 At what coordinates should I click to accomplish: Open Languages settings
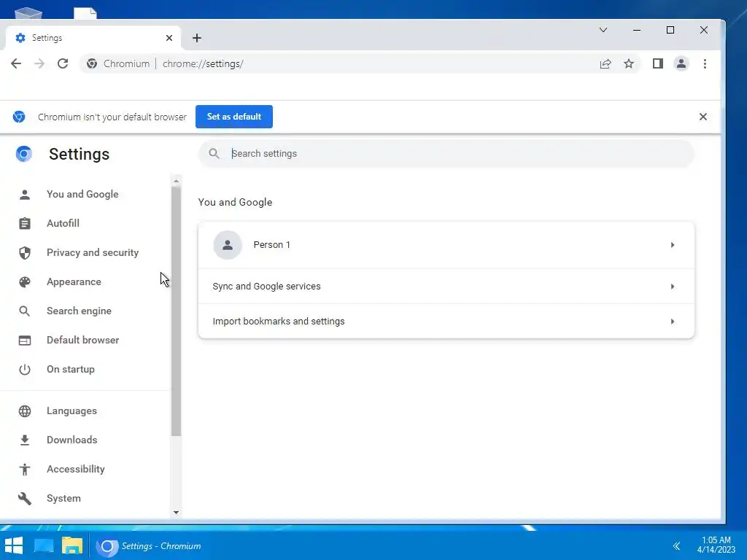click(71, 411)
